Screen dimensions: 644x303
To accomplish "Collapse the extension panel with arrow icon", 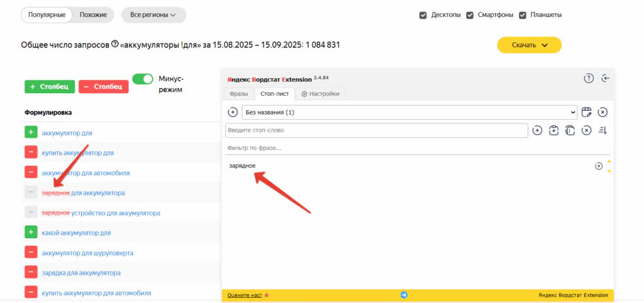I will [x=605, y=78].
